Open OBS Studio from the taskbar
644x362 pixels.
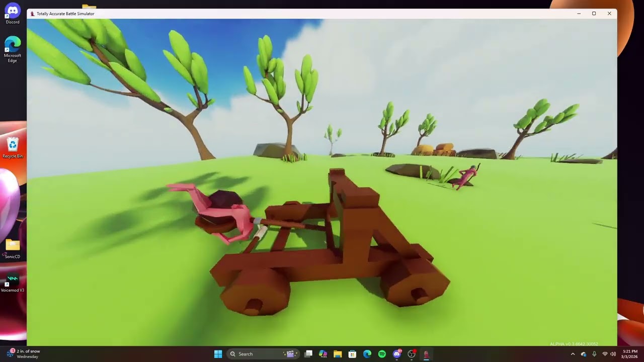[x=412, y=354]
